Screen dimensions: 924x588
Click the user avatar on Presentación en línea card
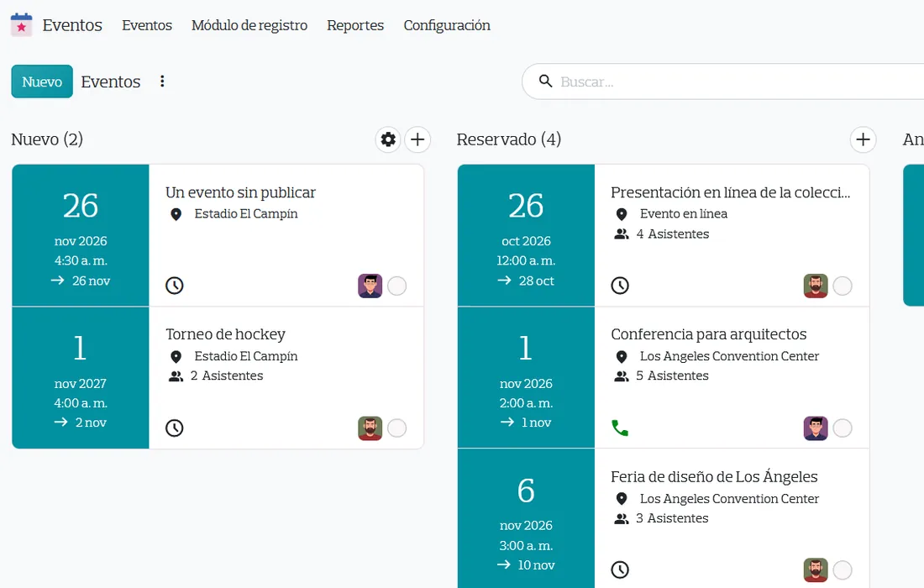pyautogui.click(x=816, y=286)
